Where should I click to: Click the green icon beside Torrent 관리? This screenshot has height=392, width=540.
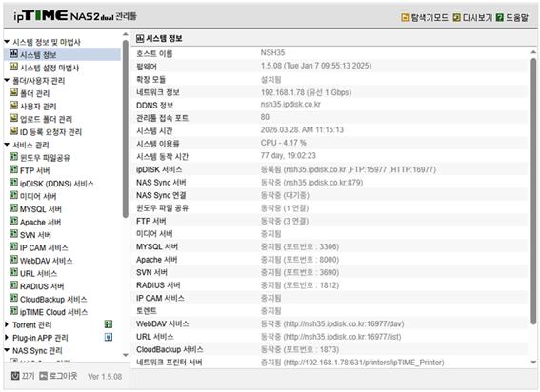109,324
